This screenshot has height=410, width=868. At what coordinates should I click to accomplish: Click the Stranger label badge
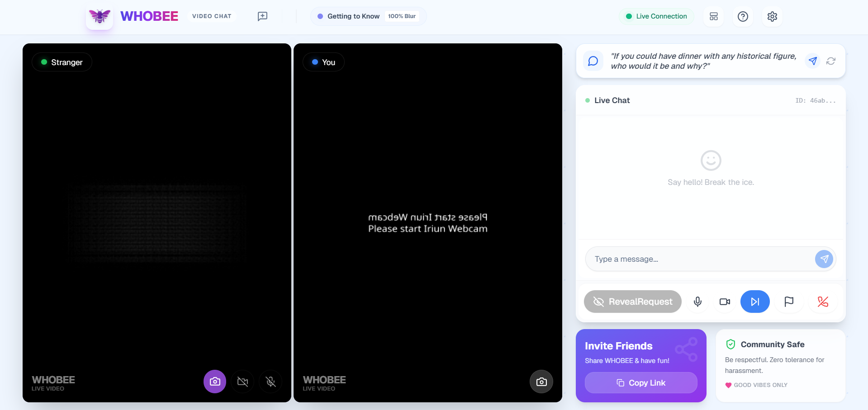[62, 62]
